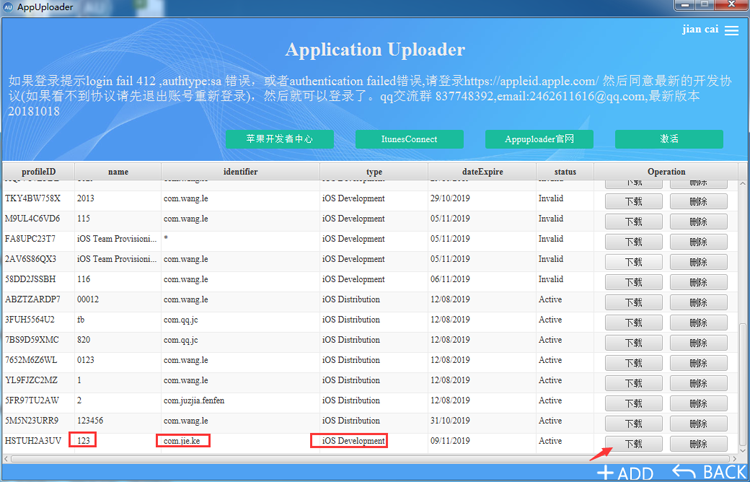750x482 pixels.
Task: Open ItunesConnect button
Action: pos(409,139)
